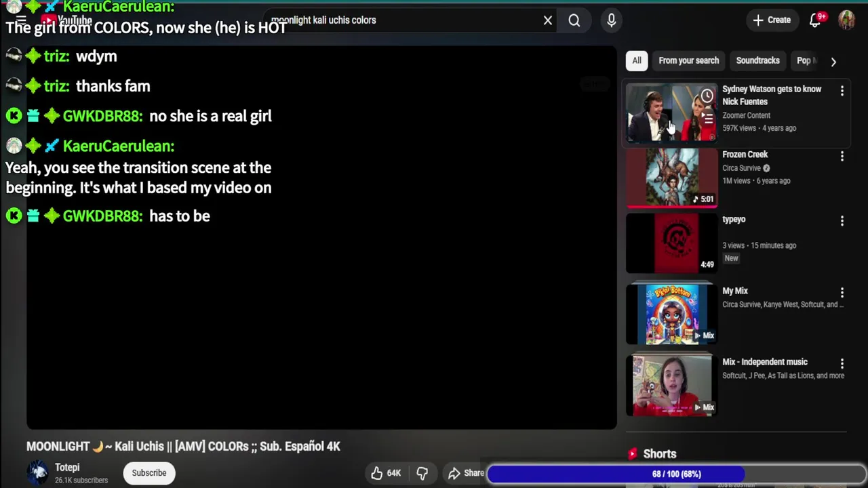Viewport: 868px width, 488px height.
Task: Open the Create button
Action: (x=772, y=20)
